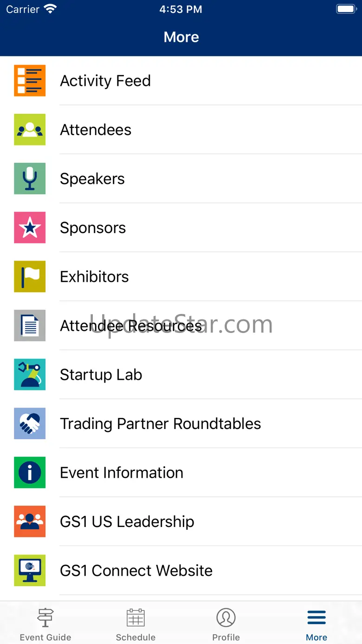Select the Event Information list item

tap(122, 473)
